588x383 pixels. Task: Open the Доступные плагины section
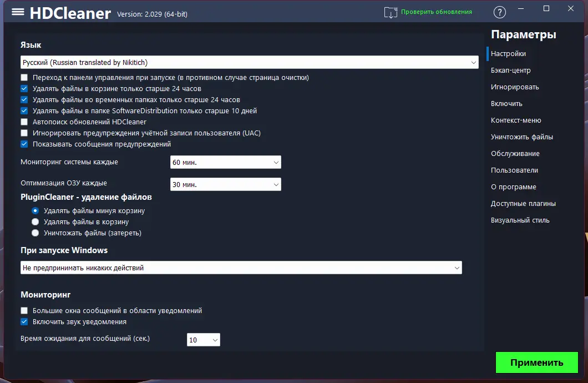(x=524, y=204)
